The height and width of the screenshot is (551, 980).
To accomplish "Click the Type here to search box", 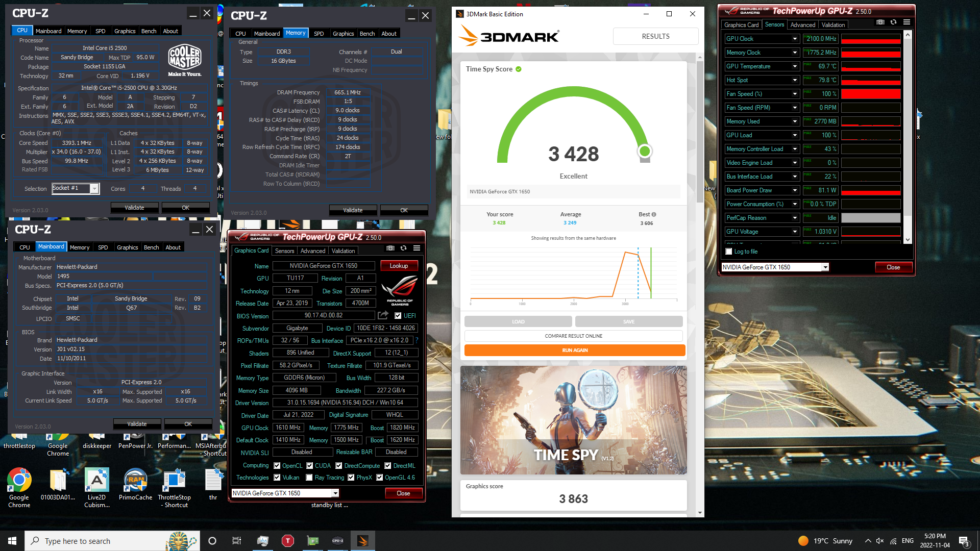I will pos(111,541).
